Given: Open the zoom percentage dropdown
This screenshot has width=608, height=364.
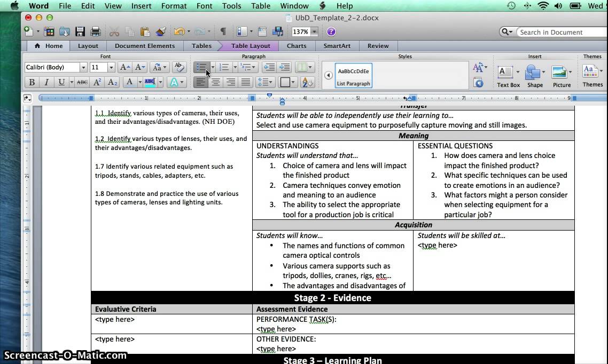Looking at the screenshot, I should (x=315, y=31).
